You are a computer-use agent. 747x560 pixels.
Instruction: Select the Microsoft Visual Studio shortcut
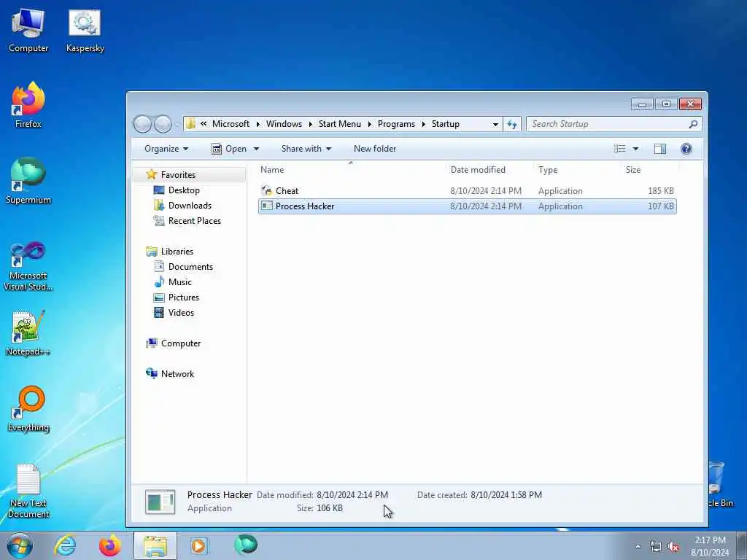coord(28,267)
